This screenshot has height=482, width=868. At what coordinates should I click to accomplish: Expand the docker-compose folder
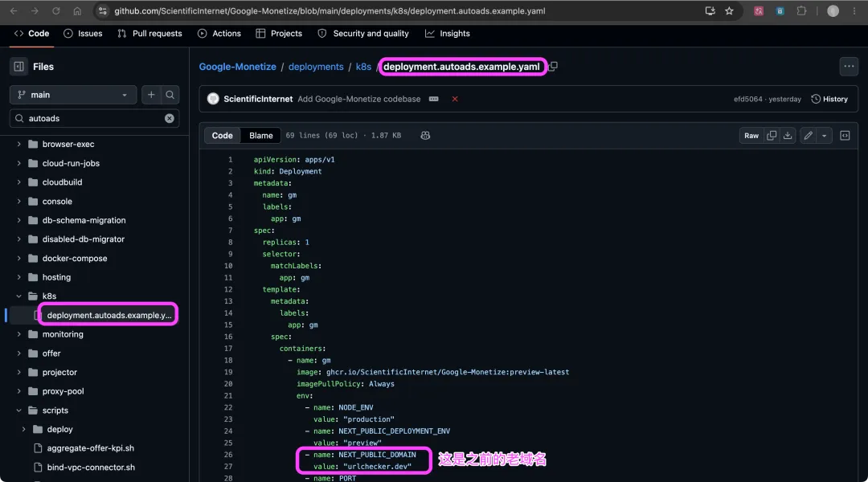[x=18, y=259]
